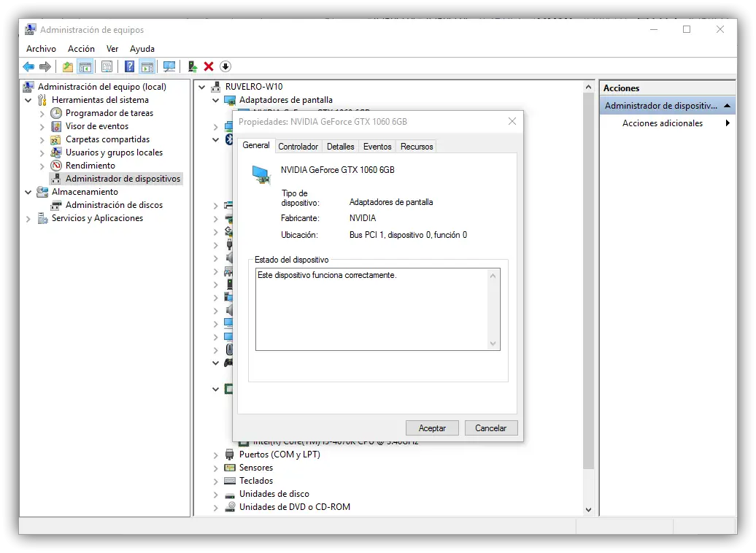The height and width of the screenshot is (553, 756).
Task: Toggle the show/hide action pane toolbar icon
Action: [147, 66]
